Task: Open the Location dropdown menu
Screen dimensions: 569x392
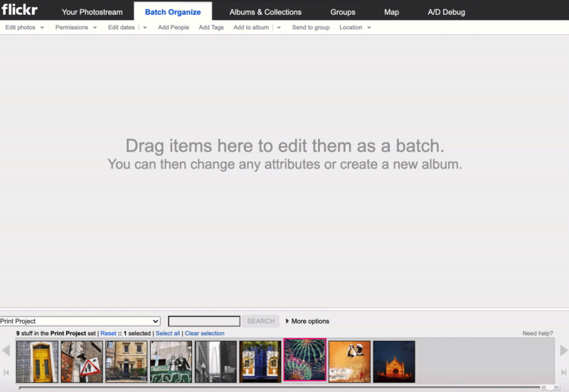Action: 355,28
